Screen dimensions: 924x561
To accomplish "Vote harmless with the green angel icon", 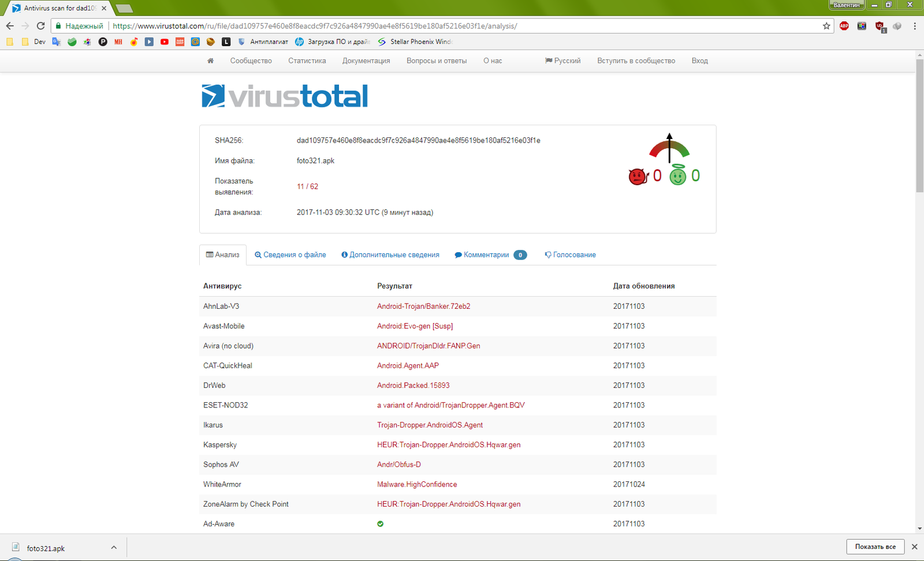I will point(678,175).
